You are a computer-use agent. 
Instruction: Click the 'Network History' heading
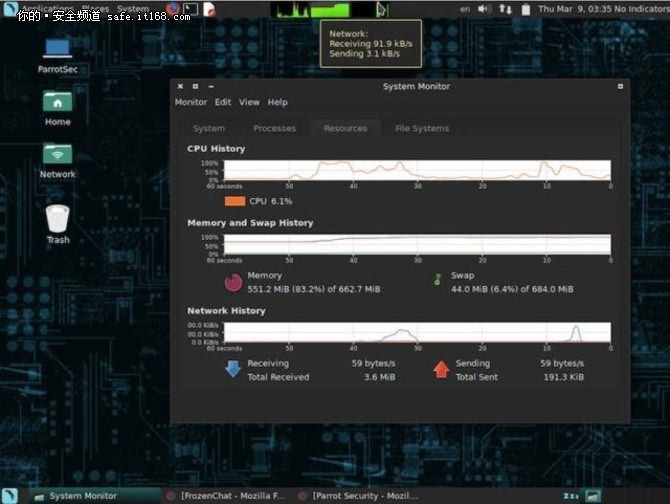226,311
